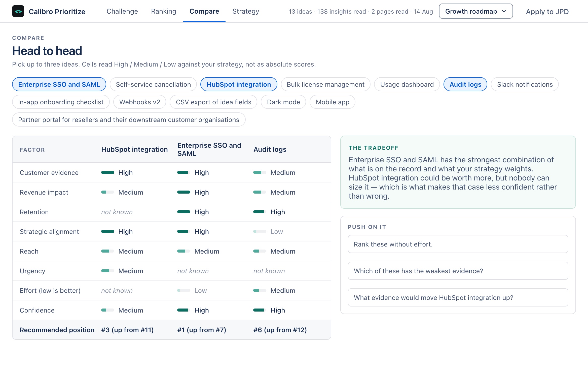The width and height of the screenshot is (588, 368).
Task: Click Enterprise SSO Effort Low bar
Action: click(x=184, y=291)
